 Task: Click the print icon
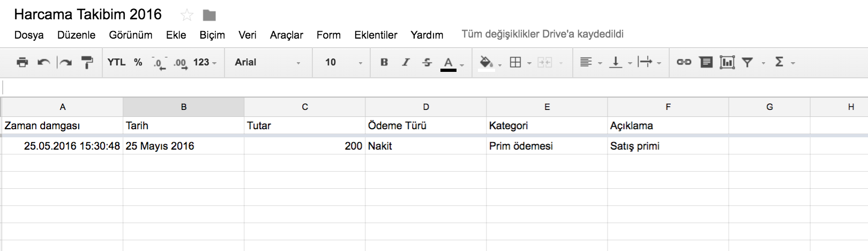22,62
